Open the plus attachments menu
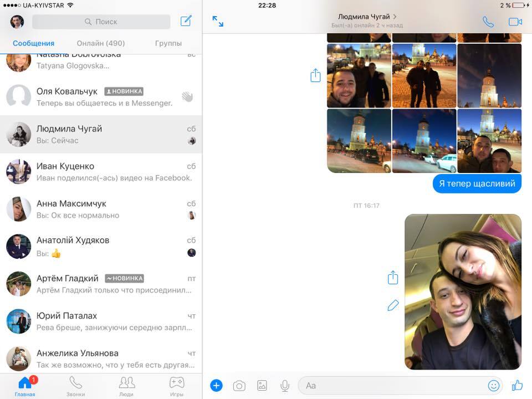This screenshot has height=399, width=532. [x=216, y=386]
